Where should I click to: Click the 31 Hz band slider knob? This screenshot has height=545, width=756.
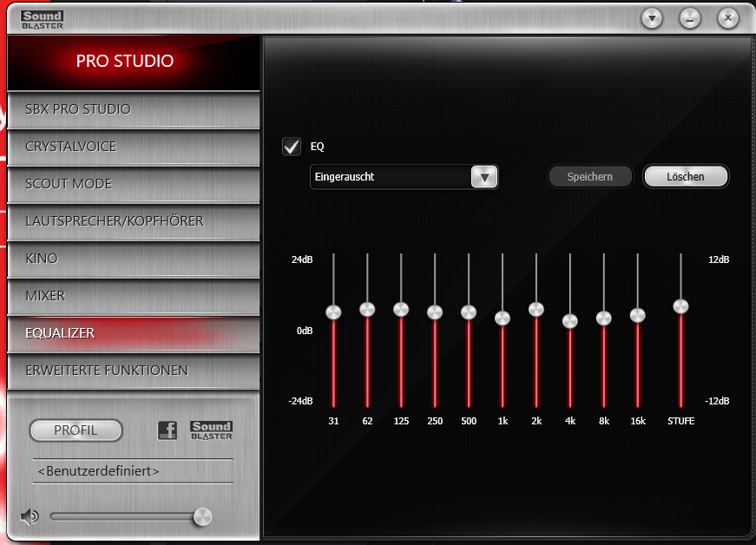(333, 312)
